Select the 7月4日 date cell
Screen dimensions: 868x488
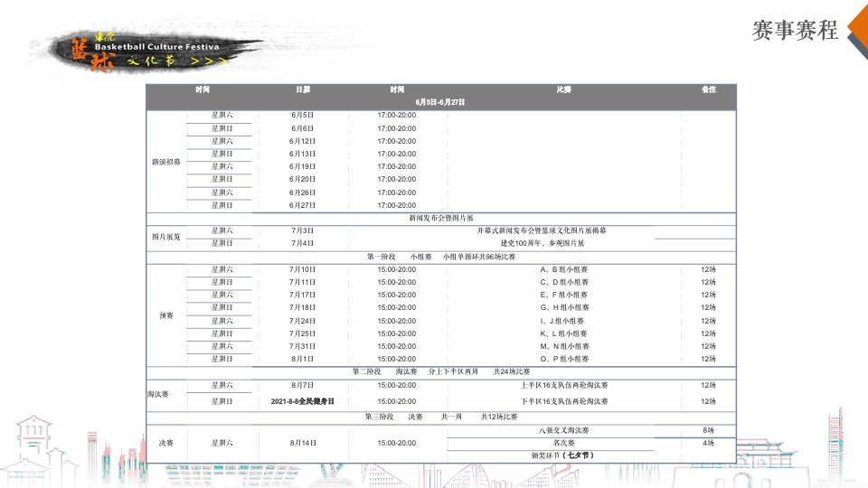[302, 243]
